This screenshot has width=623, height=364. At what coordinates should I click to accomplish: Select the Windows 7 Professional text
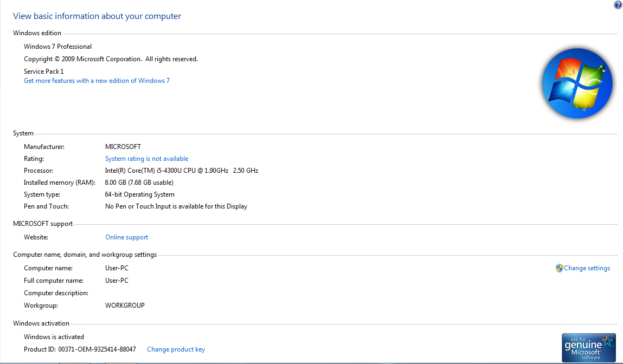click(x=57, y=47)
